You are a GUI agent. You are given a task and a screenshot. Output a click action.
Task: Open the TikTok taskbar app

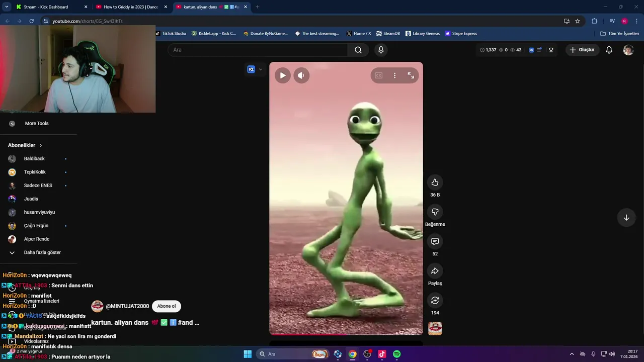click(382, 354)
